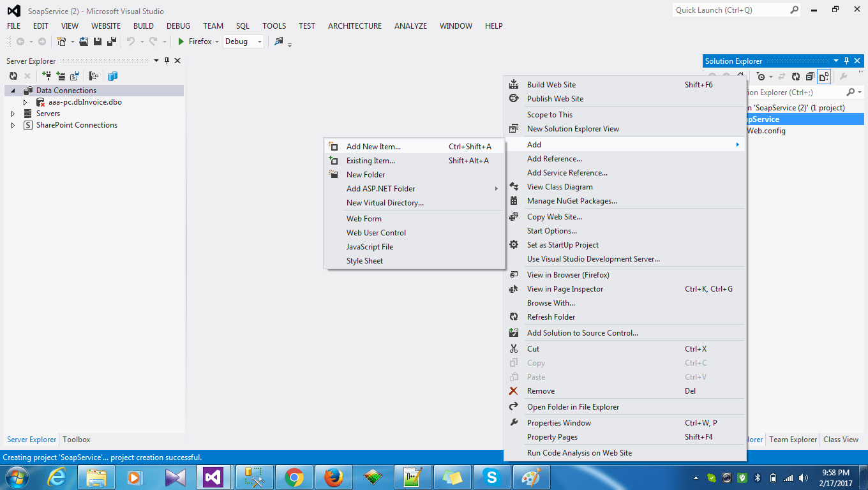
Task: Choose Add New Item from the submenu
Action: point(373,147)
